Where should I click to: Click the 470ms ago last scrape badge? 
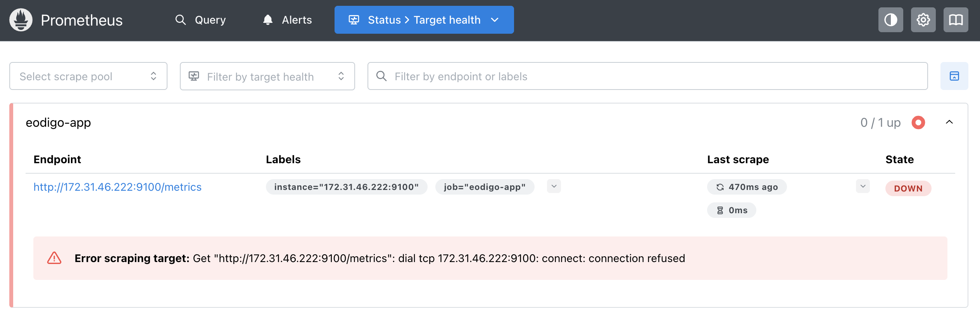(747, 187)
